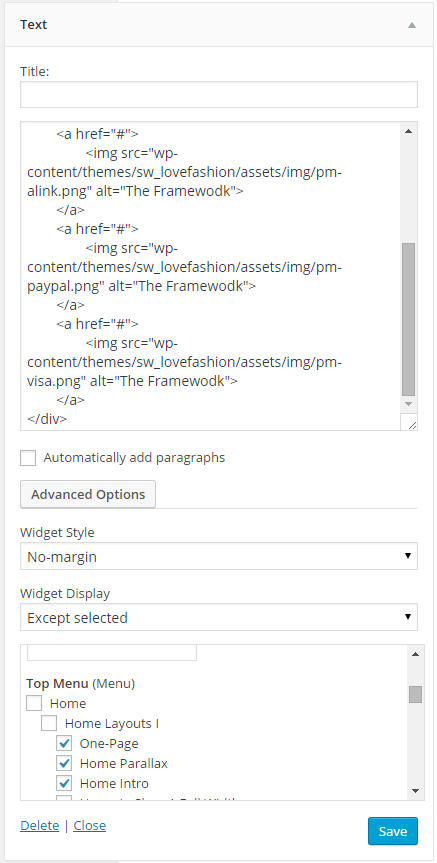Click the Widget Style label
The image size is (437, 863).
click(x=57, y=533)
